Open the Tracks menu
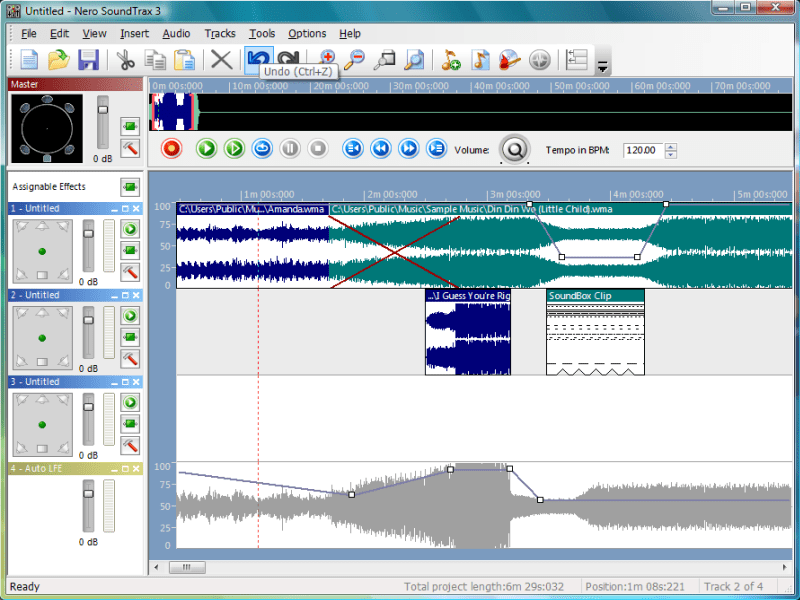Image resolution: width=800 pixels, height=600 pixels. tap(220, 33)
